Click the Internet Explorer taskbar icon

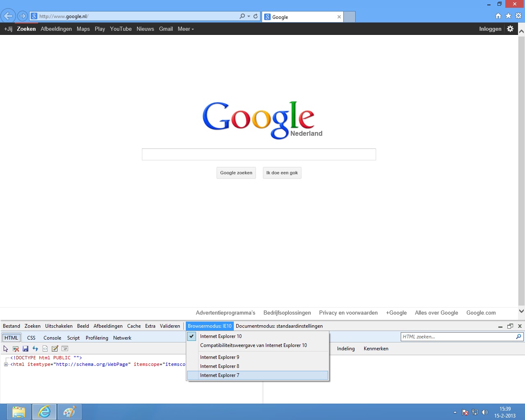point(44,412)
